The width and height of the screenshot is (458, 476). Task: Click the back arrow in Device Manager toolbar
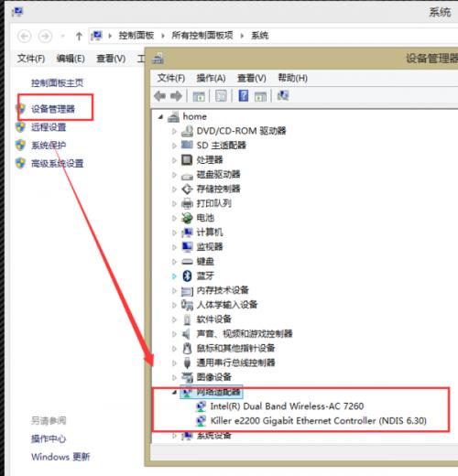click(160, 96)
